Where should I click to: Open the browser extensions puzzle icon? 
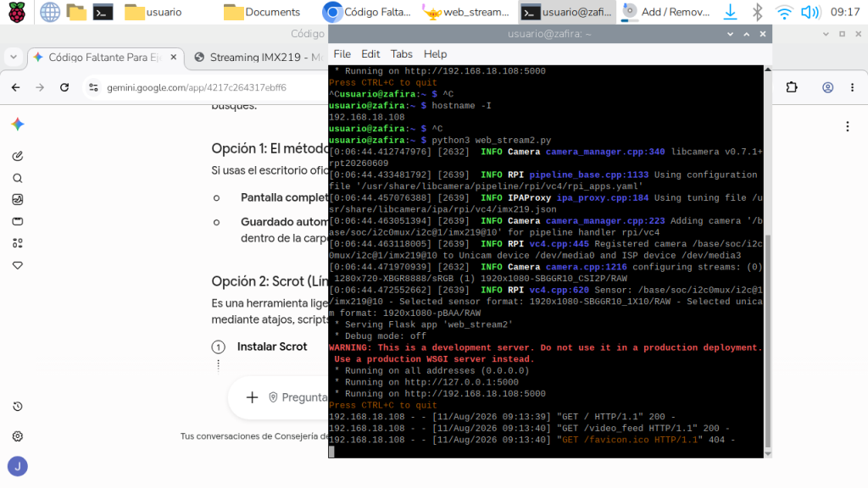tap(792, 87)
